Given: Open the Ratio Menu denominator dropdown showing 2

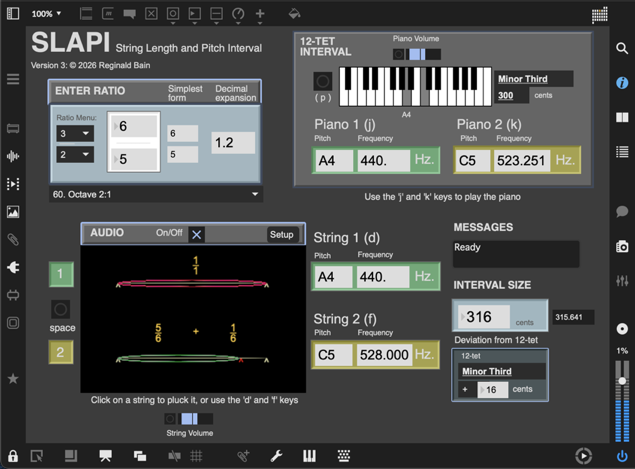Looking at the screenshot, I should [73, 155].
